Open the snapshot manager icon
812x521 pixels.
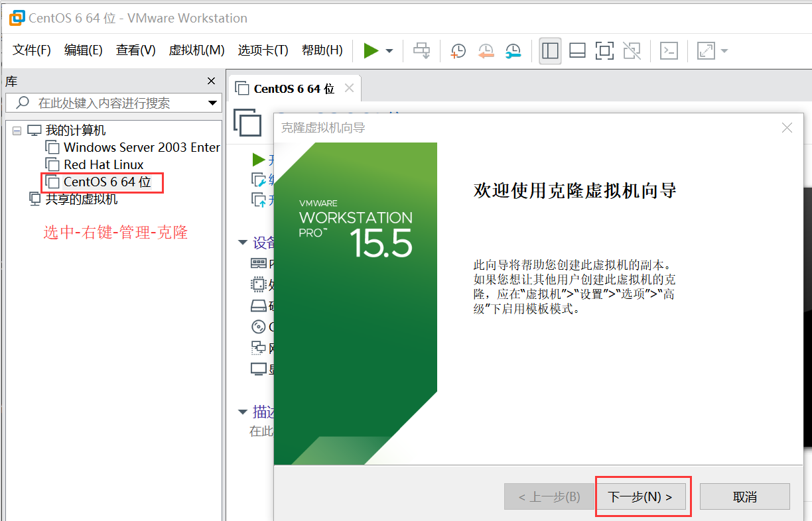point(513,51)
